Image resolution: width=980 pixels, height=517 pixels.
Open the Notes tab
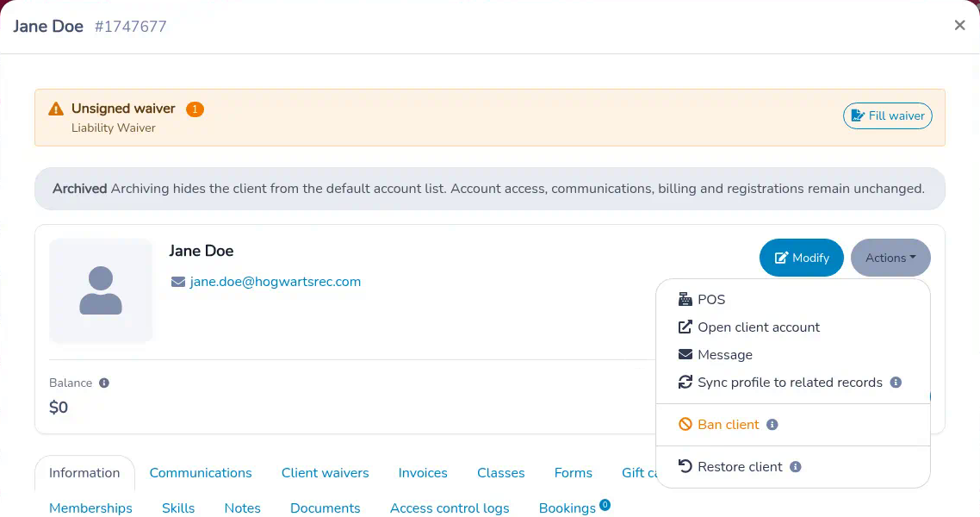pos(243,508)
